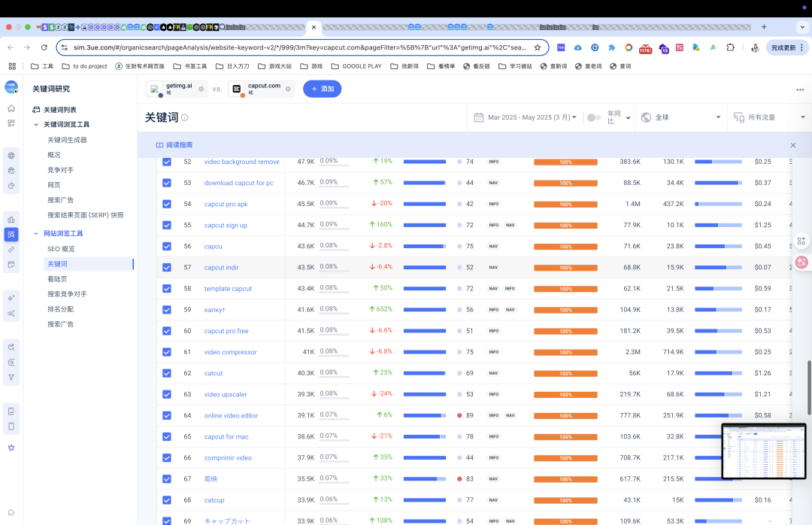Select 搜索竞争对手 in sidebar
The image size is (812, 525).
coord(67,294)
